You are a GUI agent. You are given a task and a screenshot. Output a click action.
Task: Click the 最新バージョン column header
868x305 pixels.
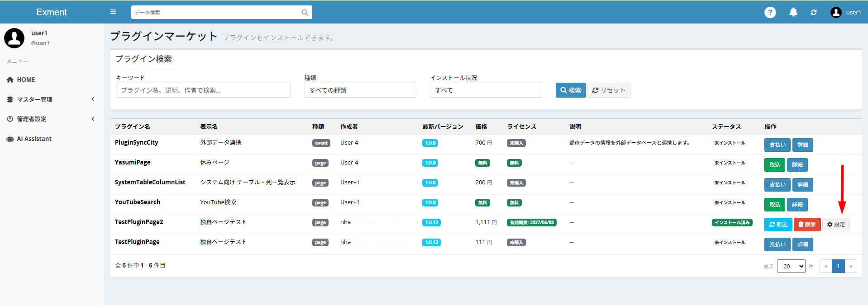[x=443, y=127]
